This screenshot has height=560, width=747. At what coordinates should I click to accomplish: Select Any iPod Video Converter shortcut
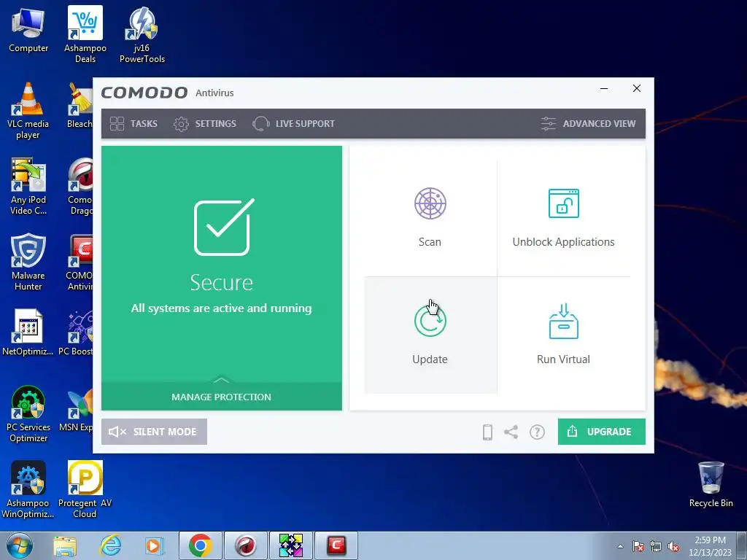[x=28, y=187]
